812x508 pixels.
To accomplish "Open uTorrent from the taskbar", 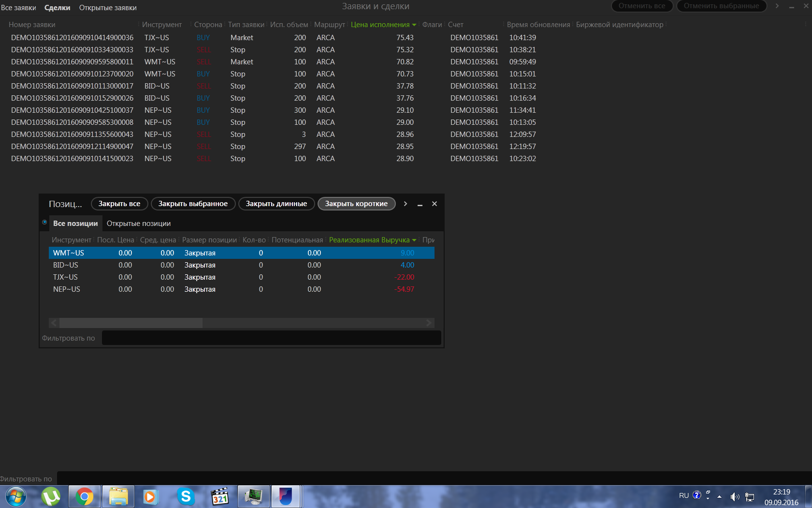I will coord(51,497).
